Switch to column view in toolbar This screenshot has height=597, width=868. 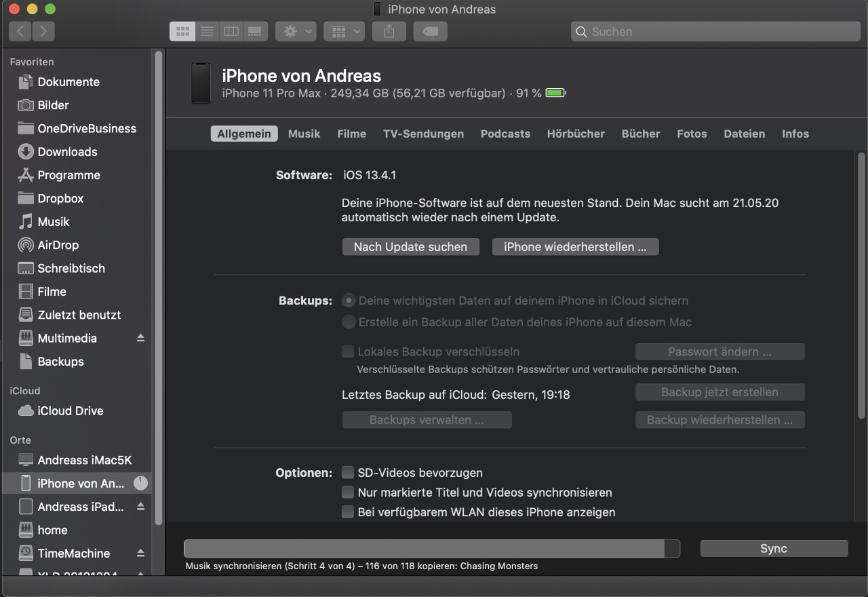[x=231, y=31]
